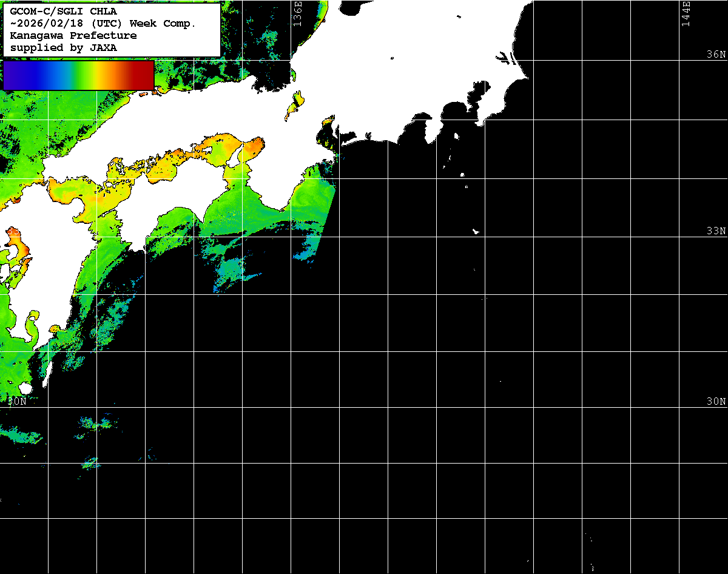728x574 pixels.
Task: Click the 33N latitude label at right
Action: [716, 231]
